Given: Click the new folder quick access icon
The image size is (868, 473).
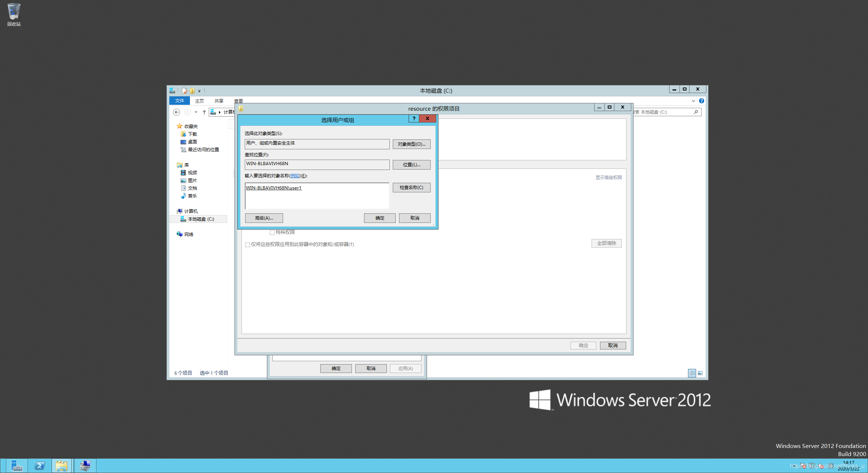Looking at the screenshot, I should (x=192, y=90).
